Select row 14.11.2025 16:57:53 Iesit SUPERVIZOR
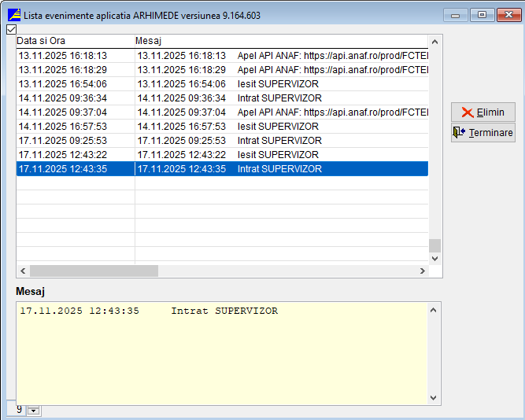This screenshot has height=420, width=525. [222, 126]
